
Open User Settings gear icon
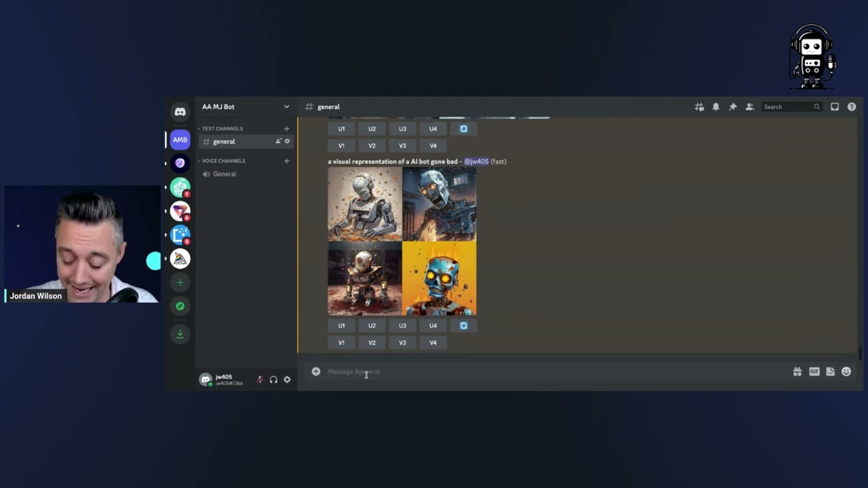point(287,380)
